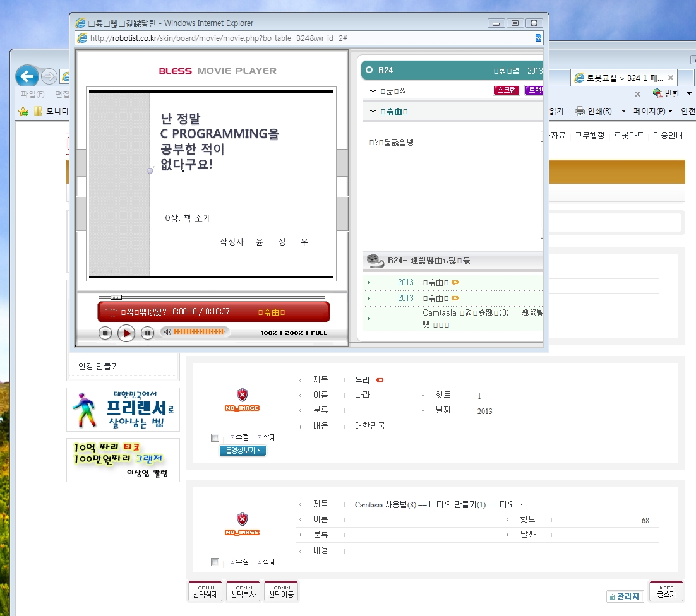
Task: Click the browser back arrow button
Action: point(27,77)
